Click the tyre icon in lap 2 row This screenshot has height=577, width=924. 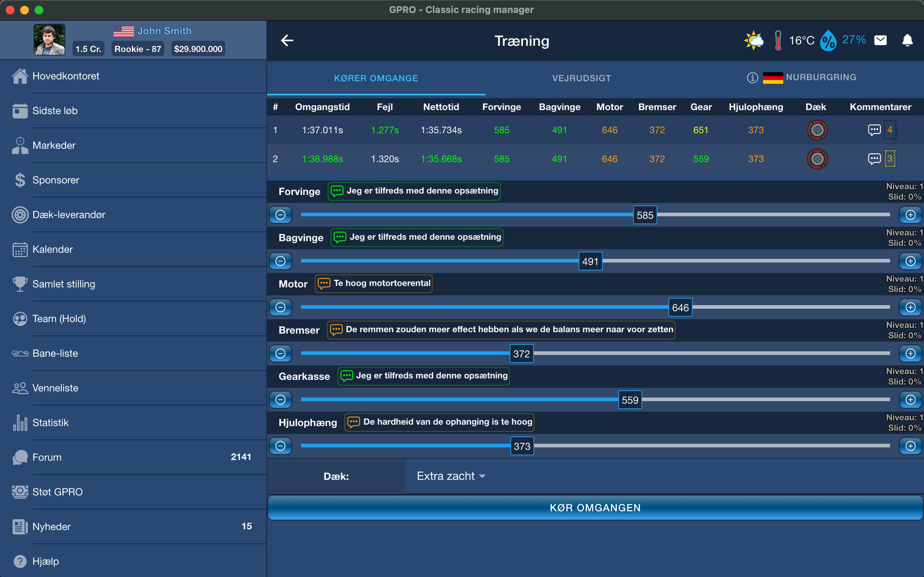tap(817, 159)
